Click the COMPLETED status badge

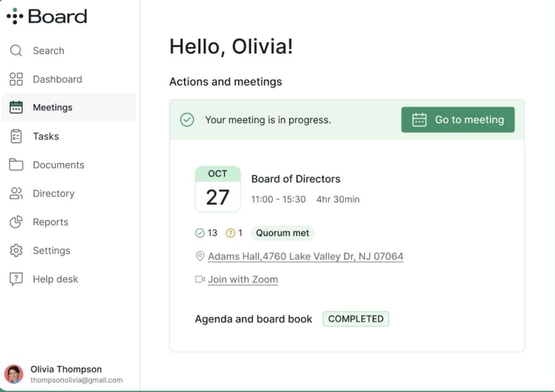(x=356, y=319)
